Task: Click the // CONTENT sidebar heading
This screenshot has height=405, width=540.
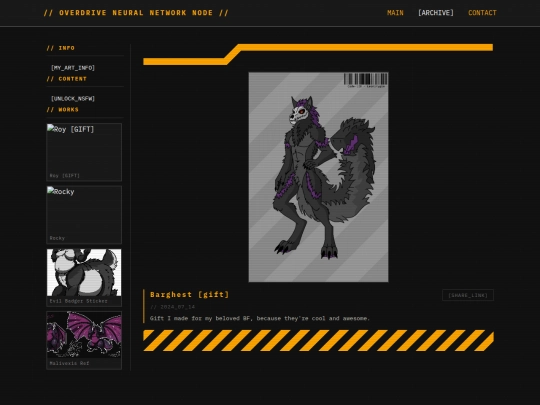Action: [x=66, y=79]
